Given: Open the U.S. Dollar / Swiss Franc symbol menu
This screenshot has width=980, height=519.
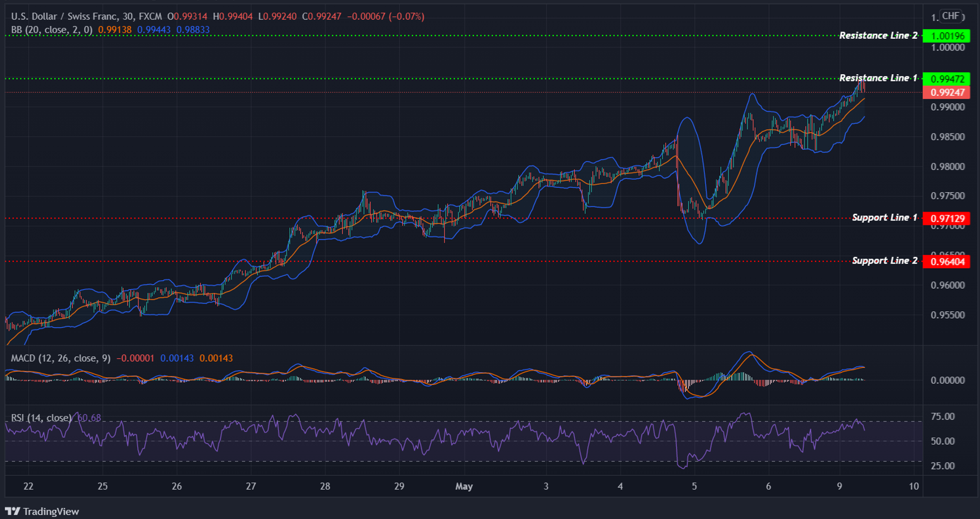Looking at the screenshot, I should coord(61,16).
